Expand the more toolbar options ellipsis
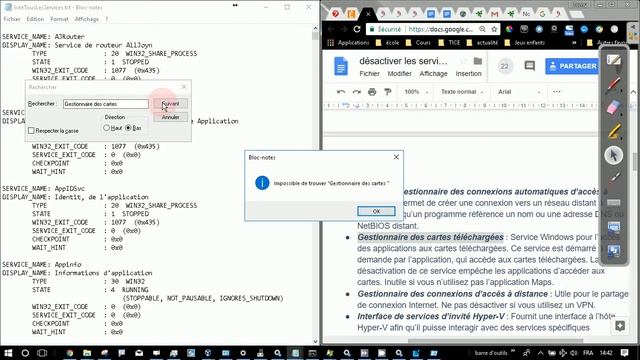This screenshot has width=640, height=360. click(x=557, y=92)
